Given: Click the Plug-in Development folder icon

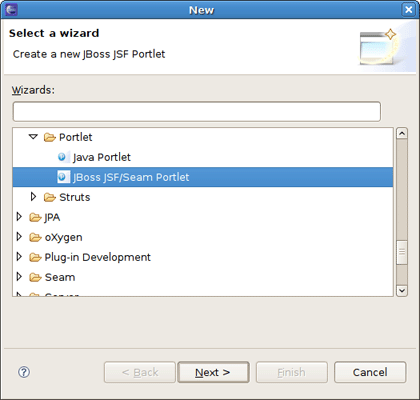Looking at the screenshot, I should [35, 257].
